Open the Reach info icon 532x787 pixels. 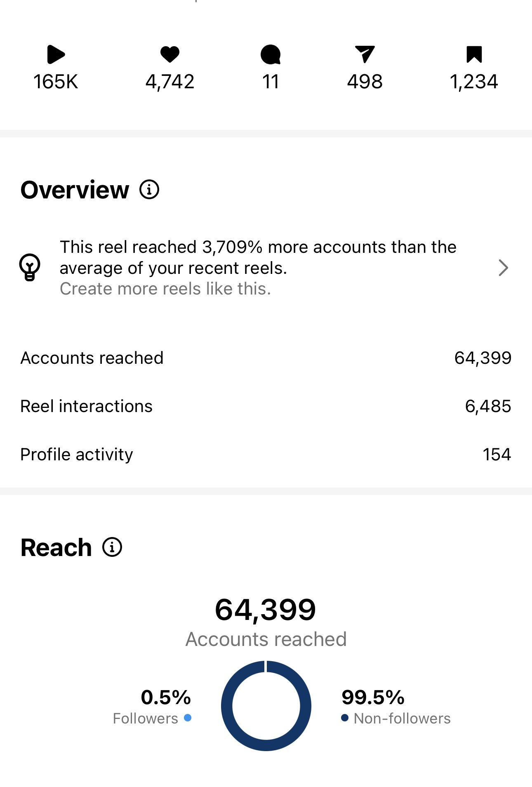[x=112, y=547]
